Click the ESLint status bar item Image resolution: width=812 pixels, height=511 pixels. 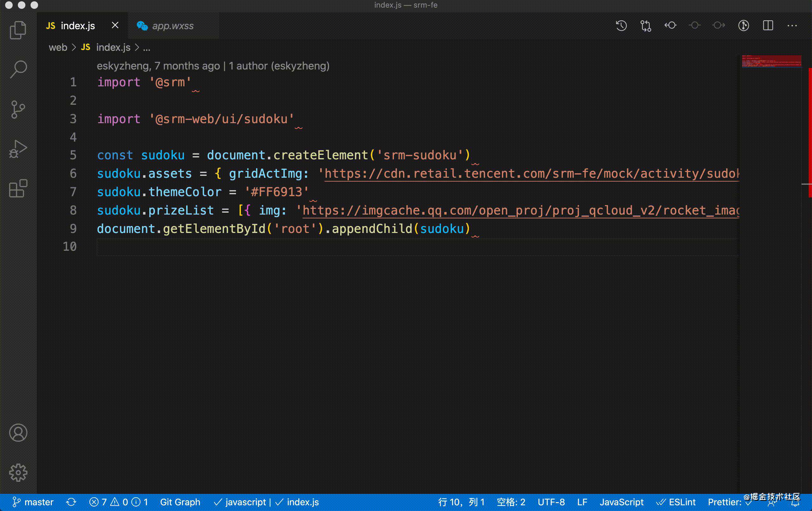click(x=676, y=502)
